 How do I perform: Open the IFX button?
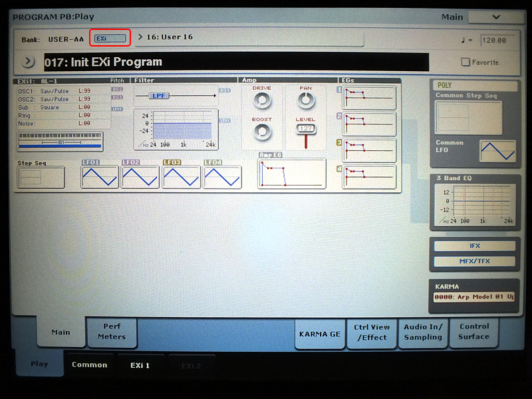click(475, 246)
